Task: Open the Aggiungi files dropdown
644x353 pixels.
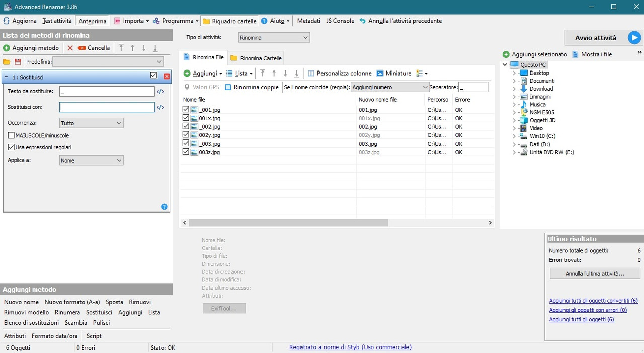Action: pyautogui.click(x=203, y=73)
